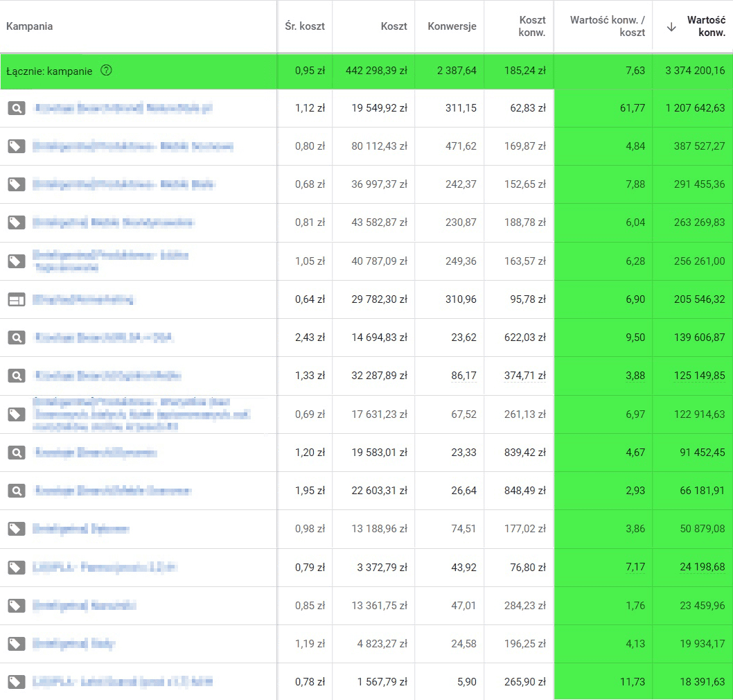The width and height of the screenshot is (733, 700).
Task: Open the help icon beside Łącznie: kampanie
Action: click(107, 71)
